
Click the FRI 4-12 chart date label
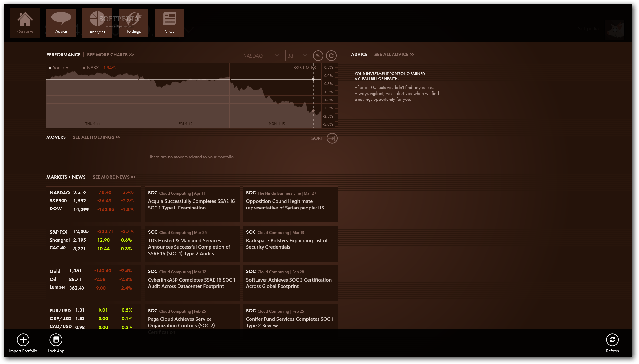pos(186,124)
